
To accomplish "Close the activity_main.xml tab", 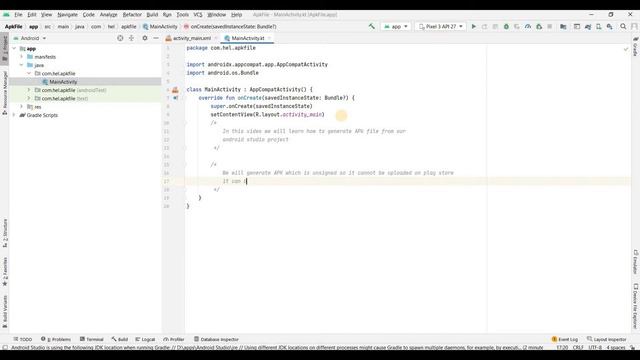I will pyautogui.click(x=216, y=38).
